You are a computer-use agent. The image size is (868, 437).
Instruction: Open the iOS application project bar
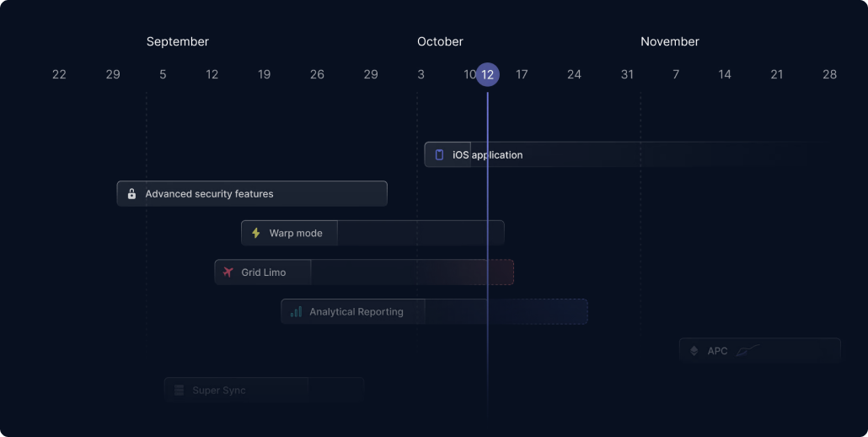pyautogui.click(x=590, y=154)
